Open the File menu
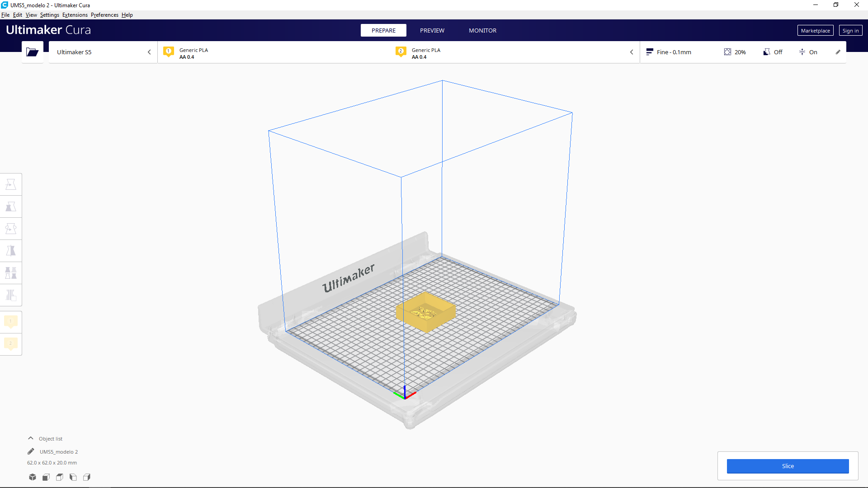This screenshot has width=868, height=488. point(5,15)
